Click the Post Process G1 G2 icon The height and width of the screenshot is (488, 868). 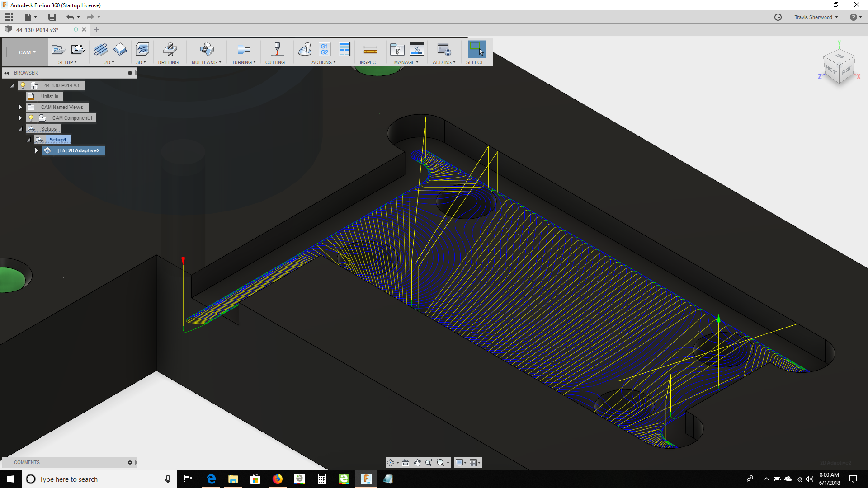tap(325, 49)
